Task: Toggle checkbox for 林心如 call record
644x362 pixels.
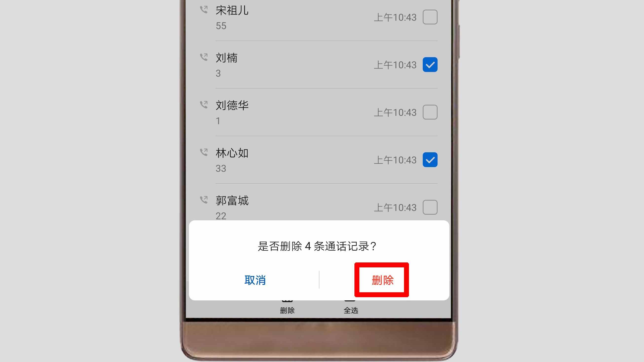Action: coord(429,160)
